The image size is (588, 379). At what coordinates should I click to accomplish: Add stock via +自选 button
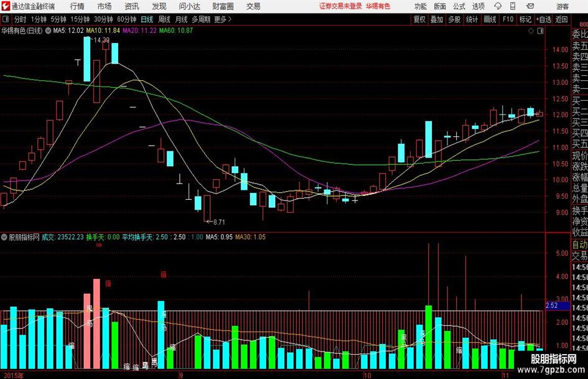click(x=543, y=19)
